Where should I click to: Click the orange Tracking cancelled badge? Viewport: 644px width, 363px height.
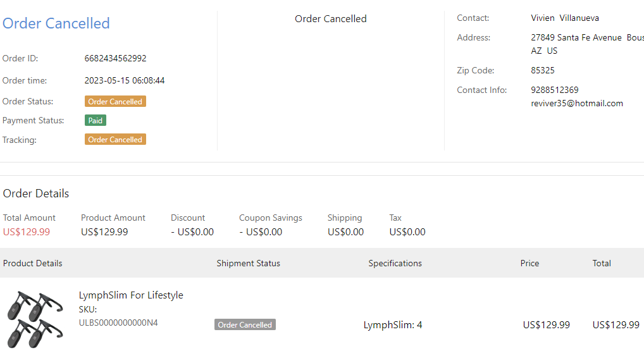click(x=115, y=139)
